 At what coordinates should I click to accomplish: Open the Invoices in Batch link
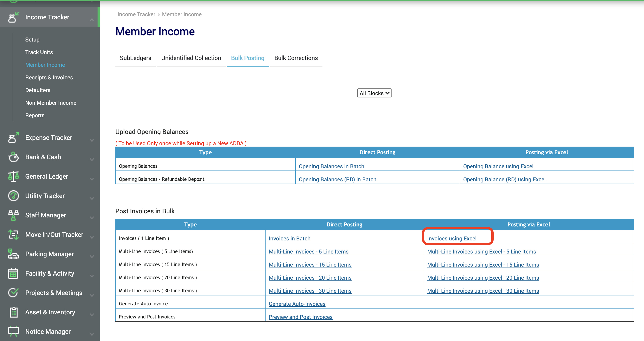(x=289, y=238)
